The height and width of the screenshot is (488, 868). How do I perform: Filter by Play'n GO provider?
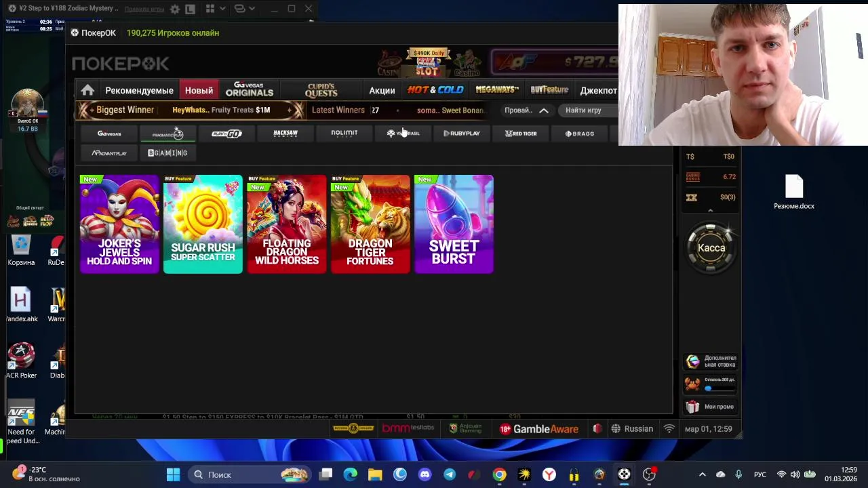coord(226,134)
